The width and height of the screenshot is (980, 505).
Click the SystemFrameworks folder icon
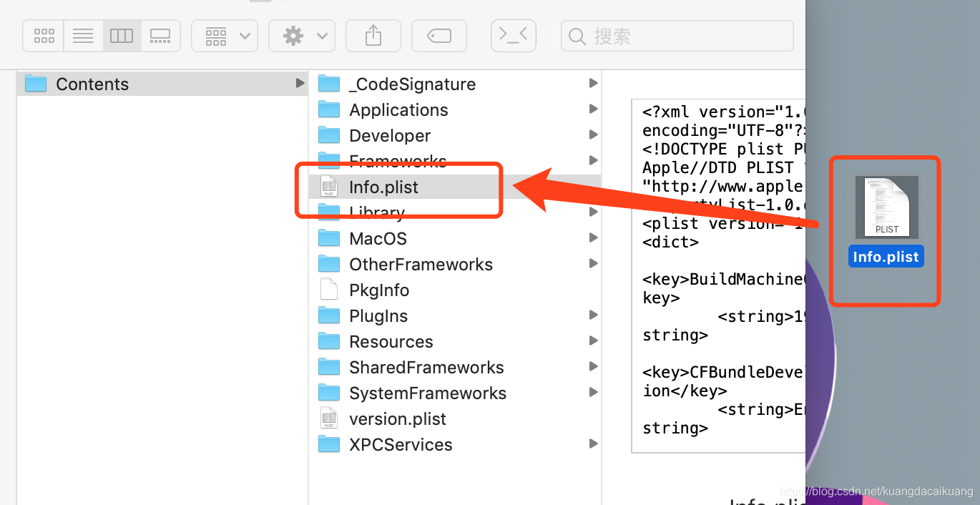coord(329,393)
